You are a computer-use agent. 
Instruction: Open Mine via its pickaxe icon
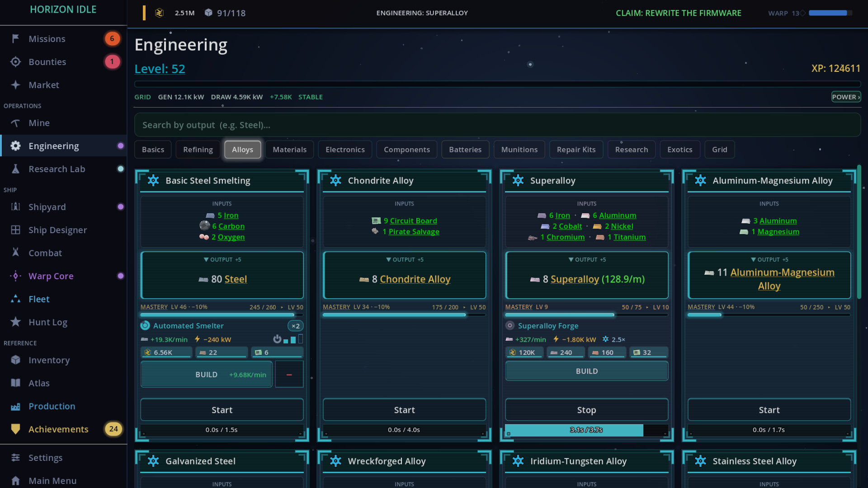pos(15,123)
